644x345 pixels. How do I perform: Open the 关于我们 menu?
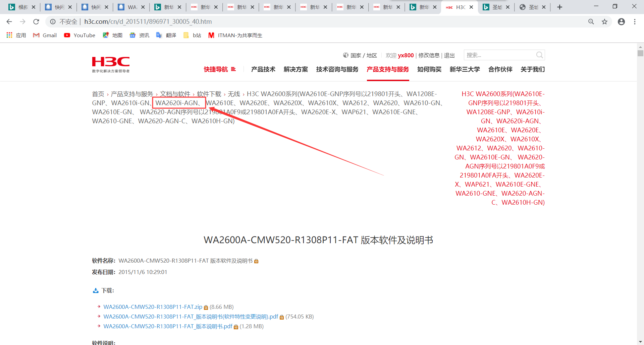coord(533,69)
